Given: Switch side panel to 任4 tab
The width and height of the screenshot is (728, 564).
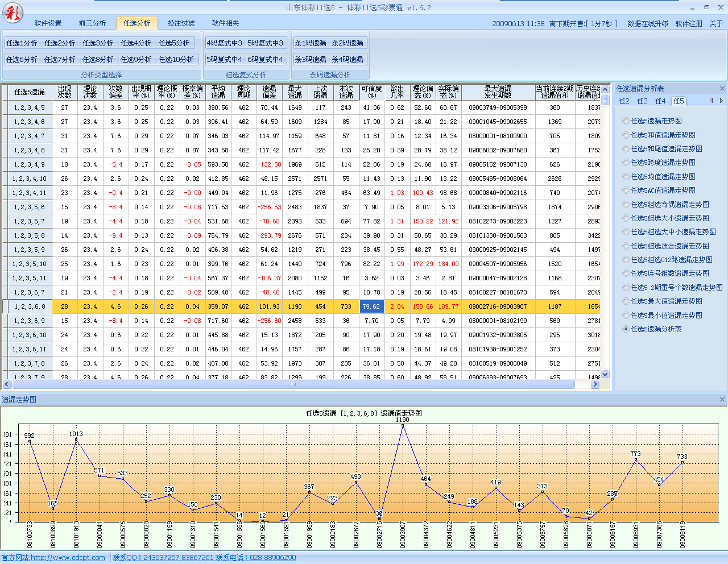Looking at the screenshot, I should (660, 101).
